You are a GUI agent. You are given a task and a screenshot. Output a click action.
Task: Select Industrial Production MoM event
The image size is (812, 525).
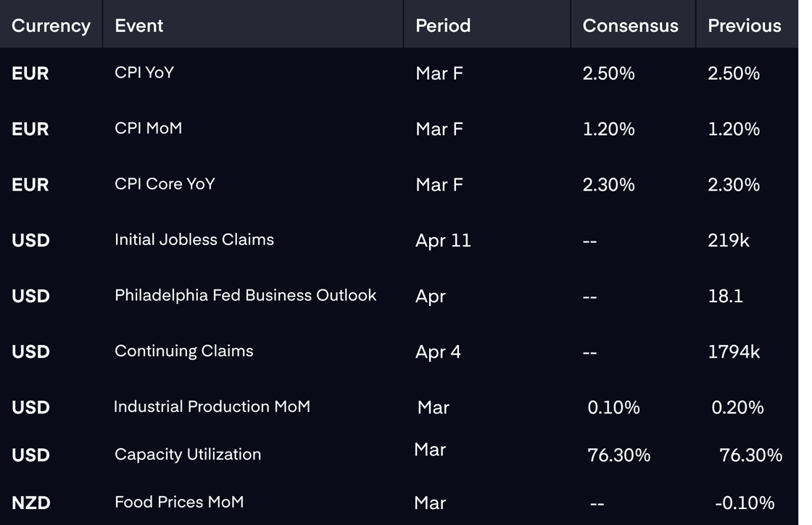click(212, 406)
